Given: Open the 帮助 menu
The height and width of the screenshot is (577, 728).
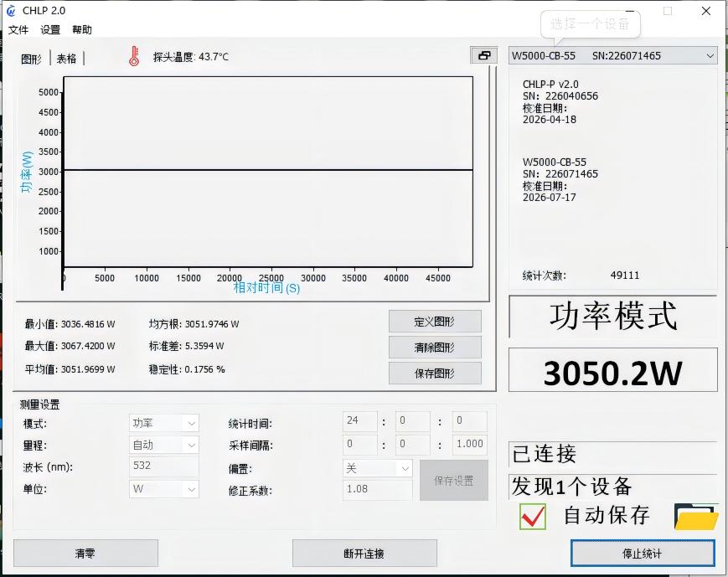Looking at the screenshot, I should [x=82, y=29].
